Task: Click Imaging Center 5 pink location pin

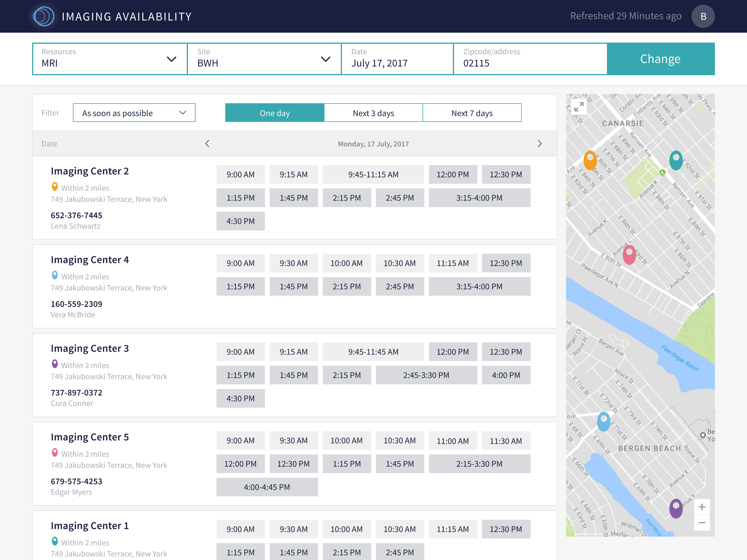Action: click(55, 453)
